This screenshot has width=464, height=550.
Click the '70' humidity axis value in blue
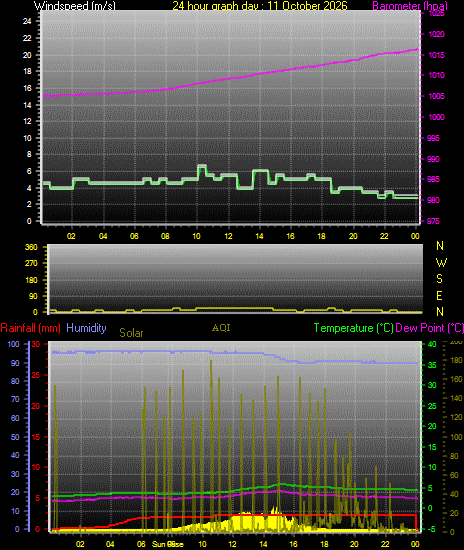point(15,399)
